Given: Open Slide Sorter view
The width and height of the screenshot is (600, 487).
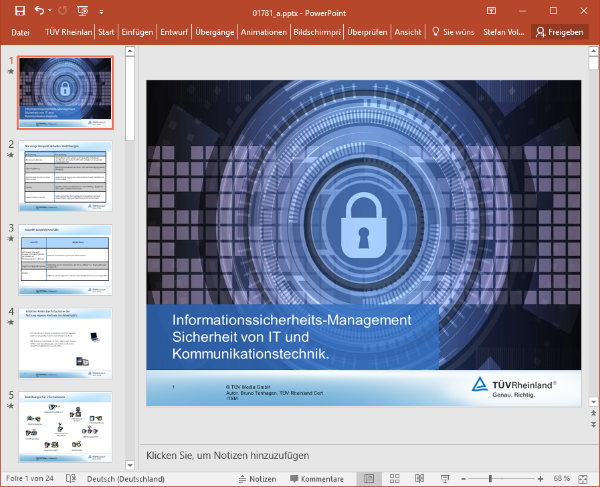Looking at the screenshot, I should [395, 479].
